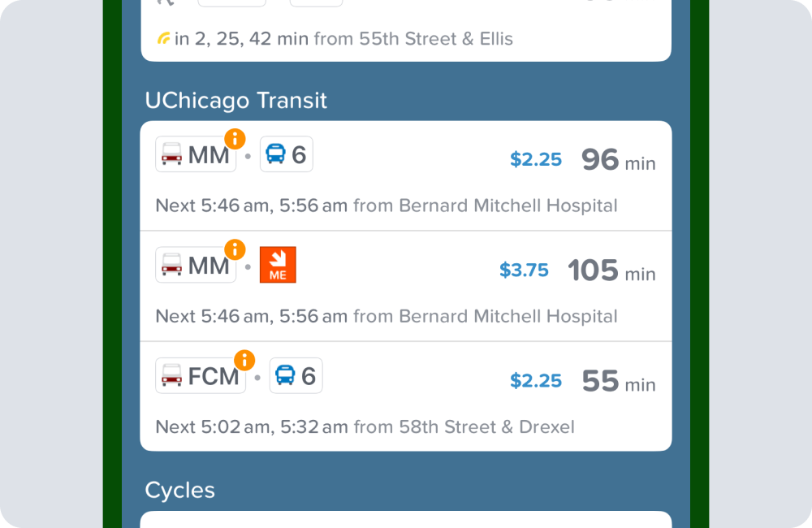Tap the orange info badge on first MM route

[x=235, y=139]
